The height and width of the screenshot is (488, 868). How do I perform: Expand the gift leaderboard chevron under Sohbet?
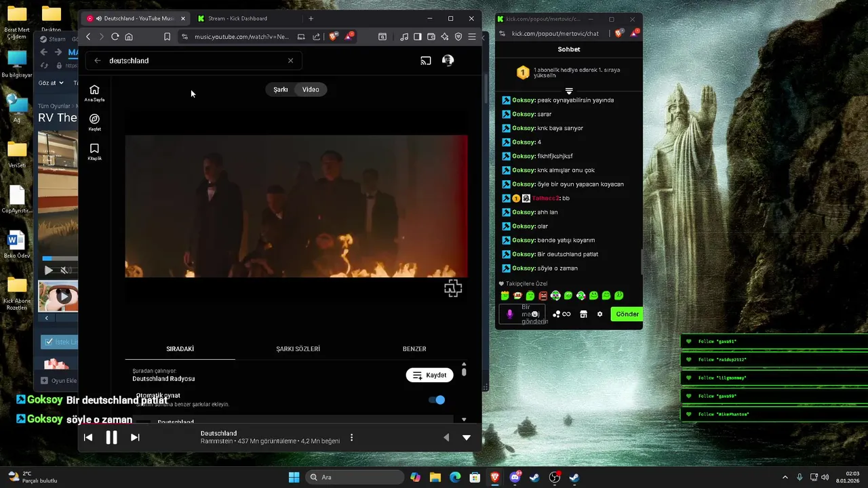pos(569,91)
